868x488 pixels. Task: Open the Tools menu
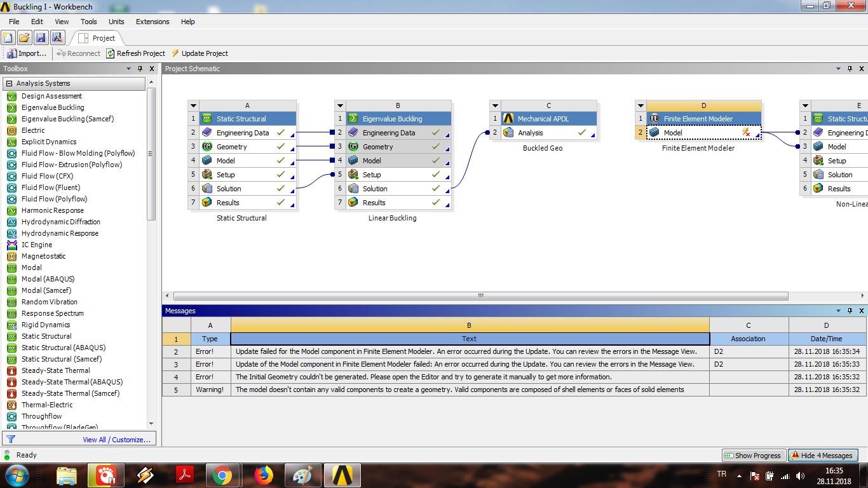click(89, 22)
